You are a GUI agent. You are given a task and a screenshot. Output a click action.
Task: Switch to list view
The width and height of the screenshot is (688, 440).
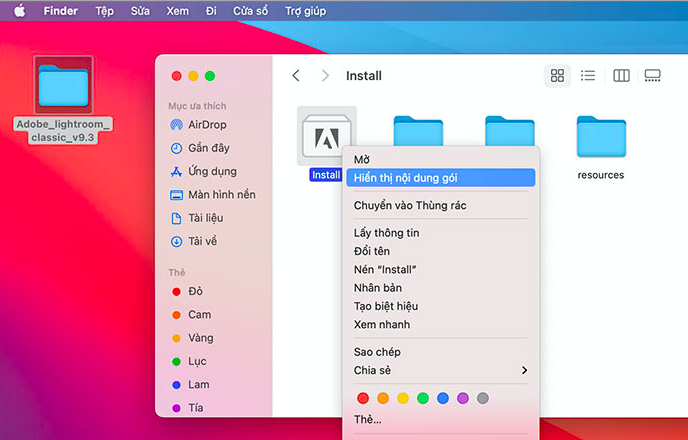(x=588, y=76)
